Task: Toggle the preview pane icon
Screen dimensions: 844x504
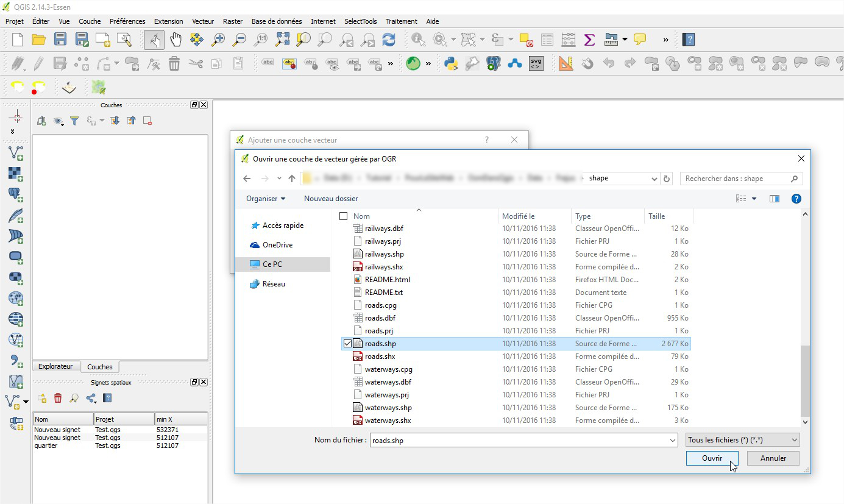Action: [775, 199]
